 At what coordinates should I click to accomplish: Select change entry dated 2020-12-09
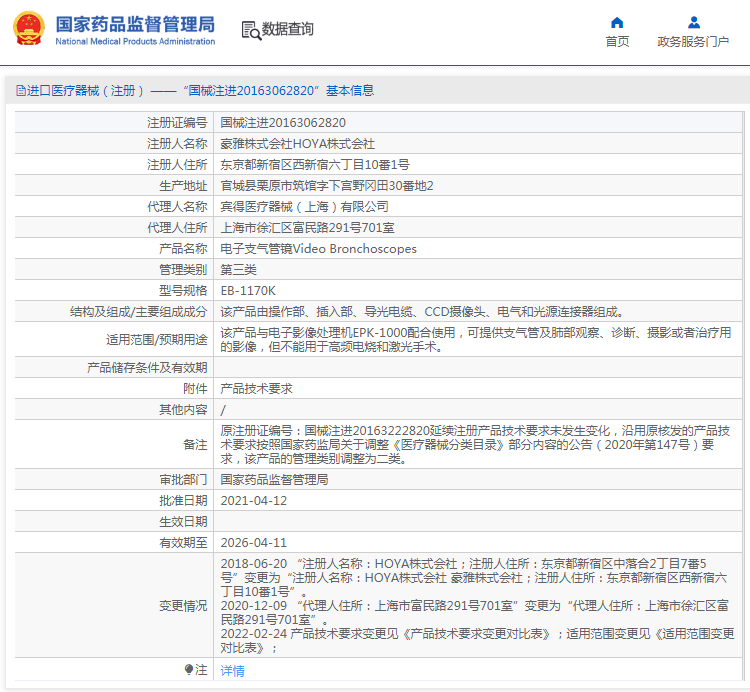[474, 613]
